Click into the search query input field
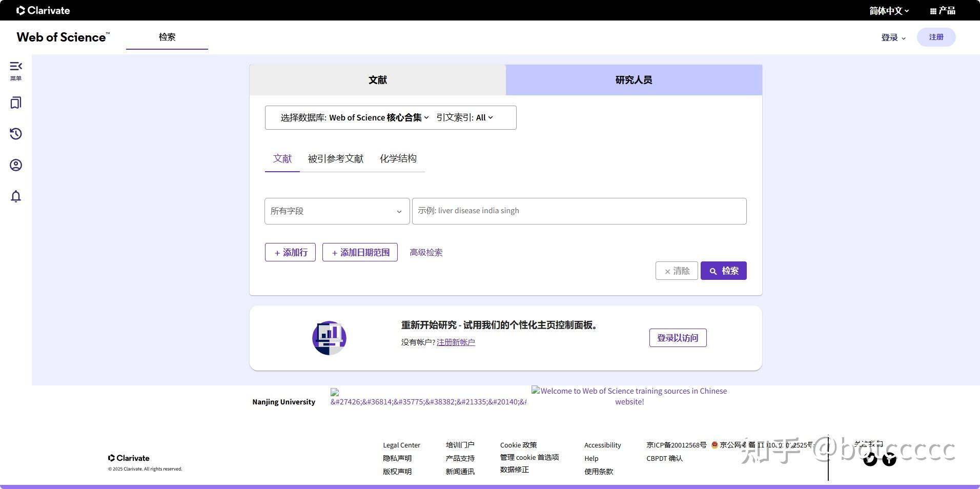Screen dimensions: 980x489 point(579,211)
